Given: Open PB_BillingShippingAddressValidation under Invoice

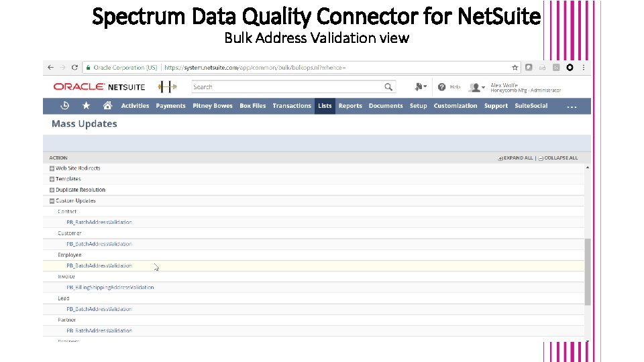Looking at the screenshot, I should pyautogui.click(x=110, y=288).
